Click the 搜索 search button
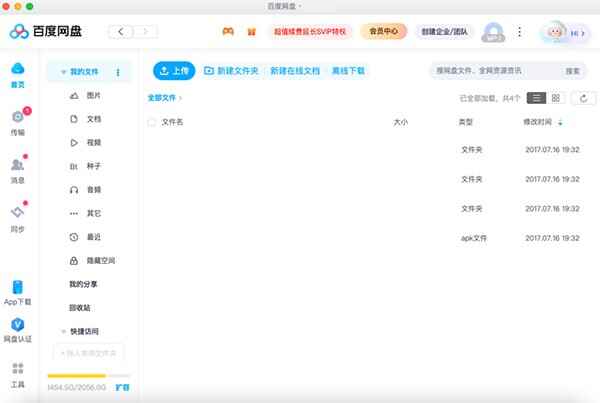 pyautogui.click(x=572, y=71)
